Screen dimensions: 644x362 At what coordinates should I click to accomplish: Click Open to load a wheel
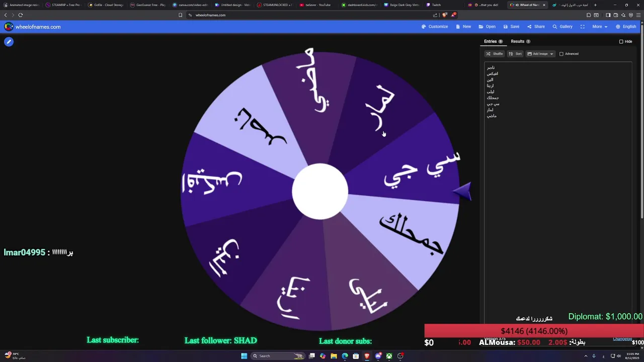coord(487,27)
